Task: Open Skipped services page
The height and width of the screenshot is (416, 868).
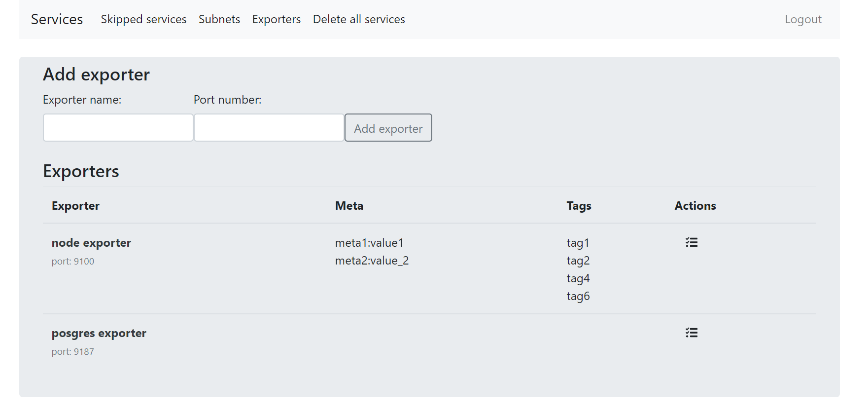Action: click(x=143, y=19)
